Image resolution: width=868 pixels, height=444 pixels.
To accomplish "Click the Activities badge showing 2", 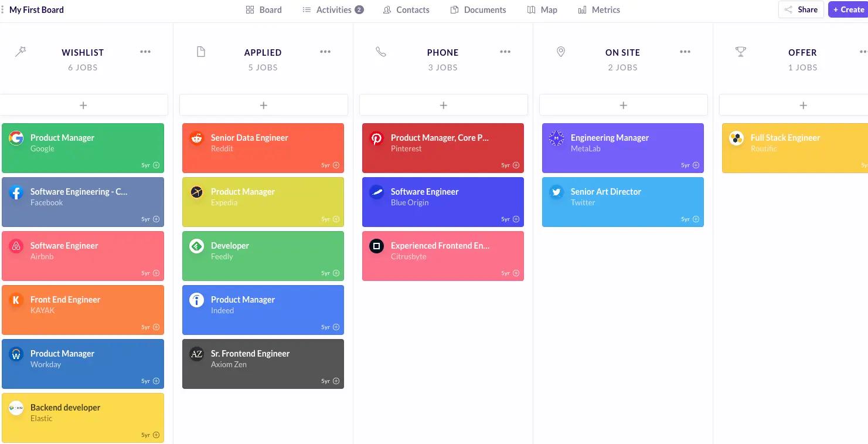I will [x=359, y=10].
